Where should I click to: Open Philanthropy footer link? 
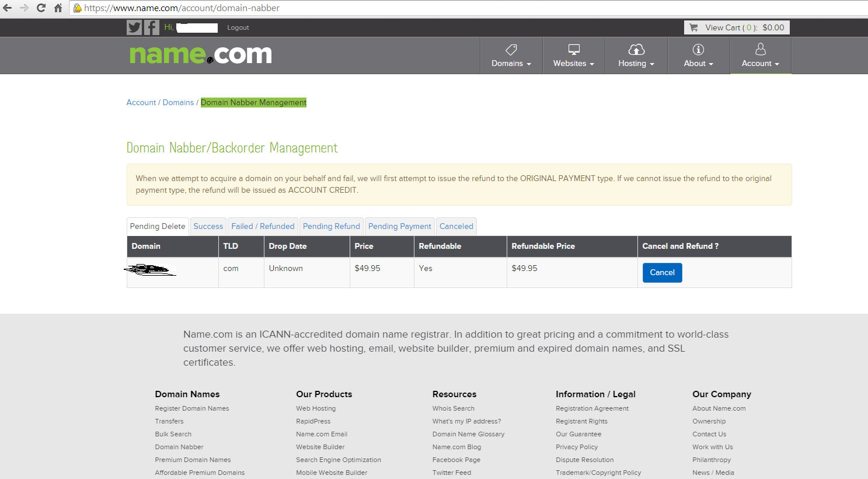tap(712, 460)
